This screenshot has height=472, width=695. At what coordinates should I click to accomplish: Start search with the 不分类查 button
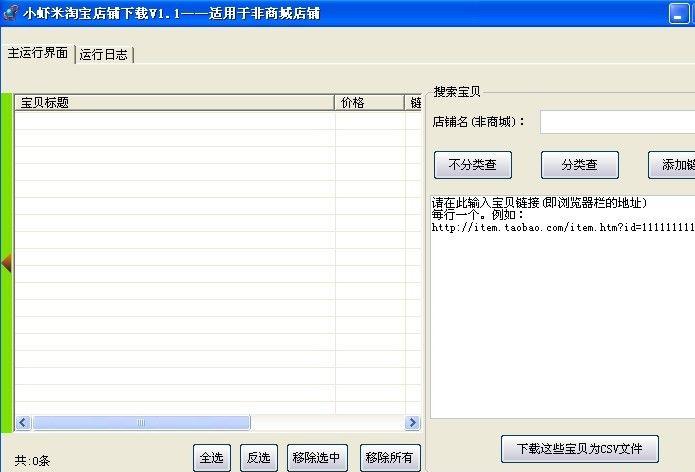point(472,165)
